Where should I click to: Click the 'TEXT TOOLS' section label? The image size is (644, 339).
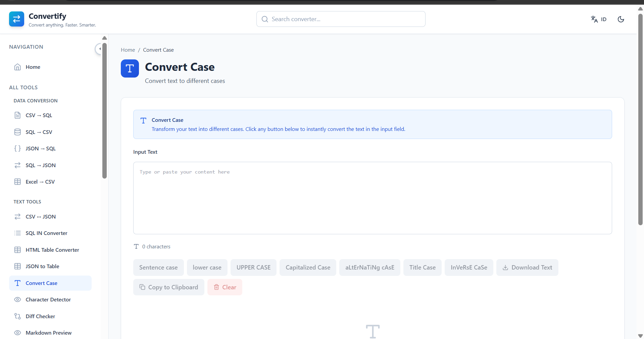click(28, 202)
